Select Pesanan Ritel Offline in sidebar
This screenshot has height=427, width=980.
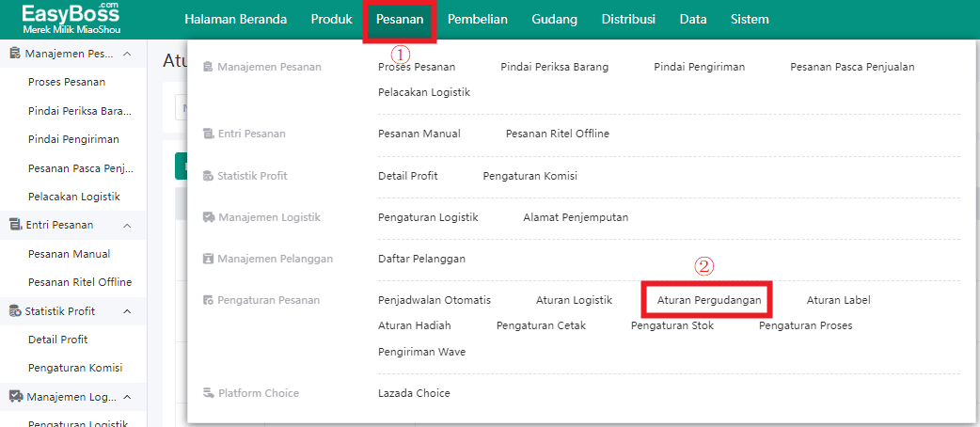pyautogui.click(x=79, y=282)
